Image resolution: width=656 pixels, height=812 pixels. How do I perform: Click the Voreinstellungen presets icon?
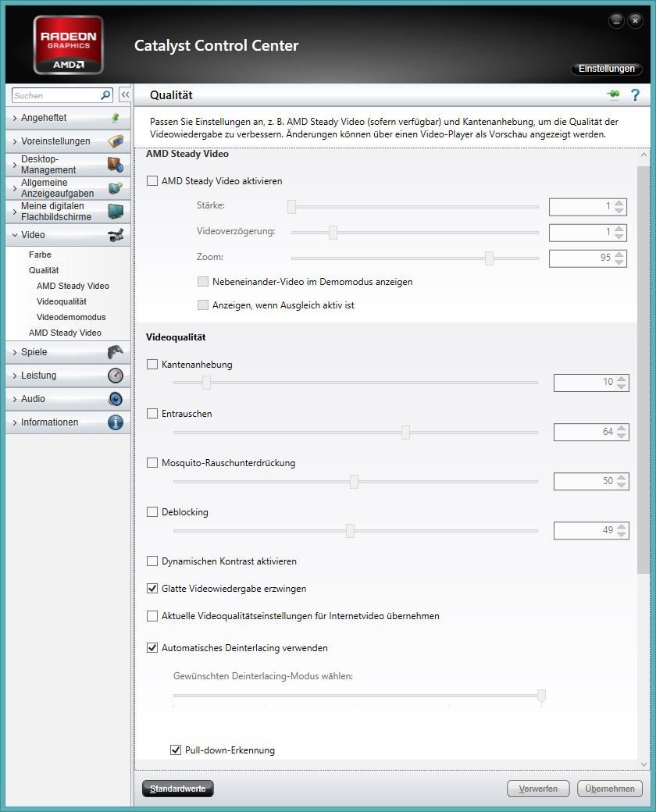click(x=116, y=141)
